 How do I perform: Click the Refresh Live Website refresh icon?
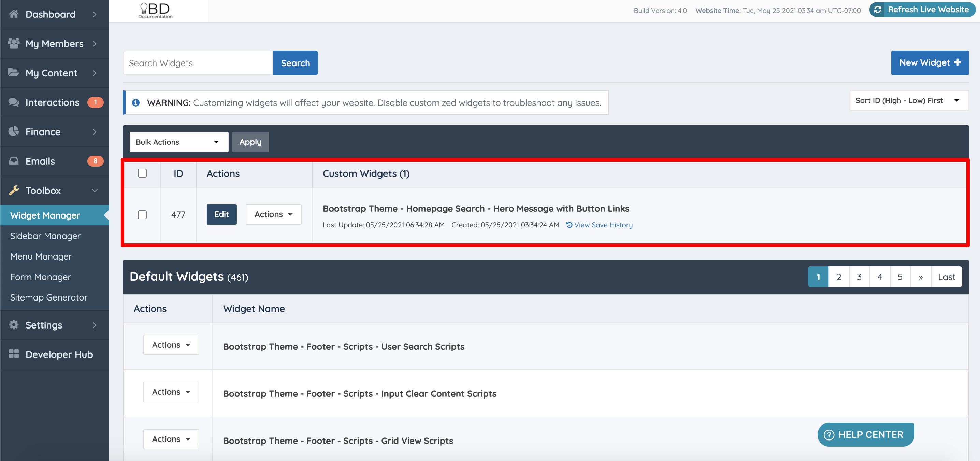pos(878,10)
